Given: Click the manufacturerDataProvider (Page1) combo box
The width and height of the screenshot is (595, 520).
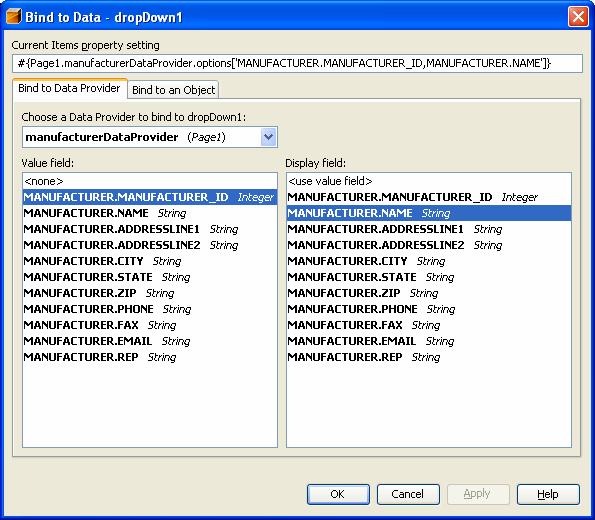Looking at the screenshot, I should coord(150,137).
